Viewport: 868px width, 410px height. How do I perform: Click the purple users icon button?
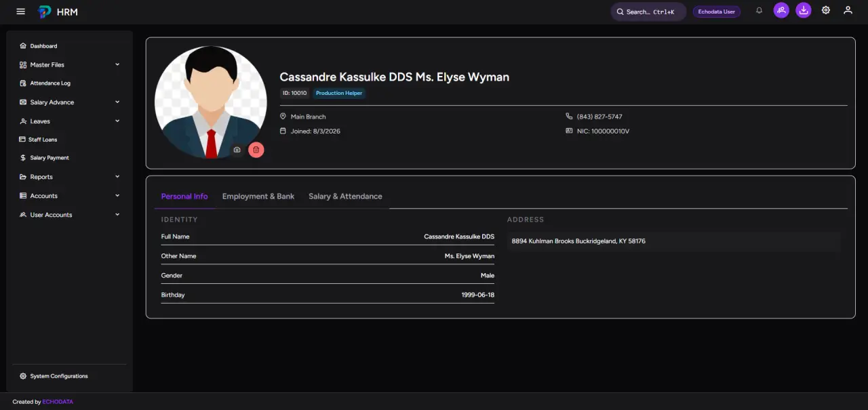tap(781, 10)
